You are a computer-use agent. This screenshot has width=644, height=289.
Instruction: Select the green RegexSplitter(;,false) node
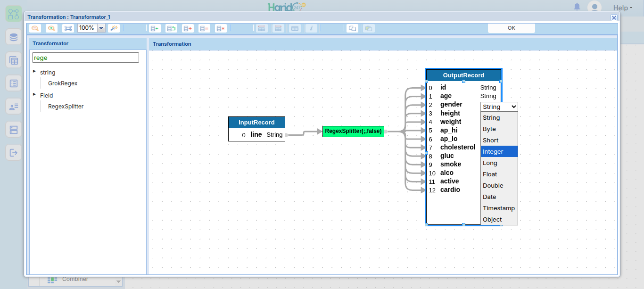click(x=353, y=131)
